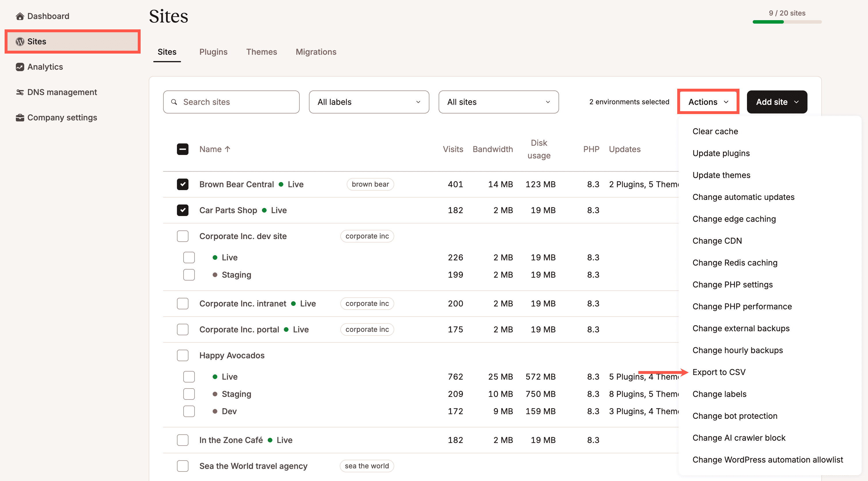
Task: Choose Change edge caching
Action: click(734, 219)
